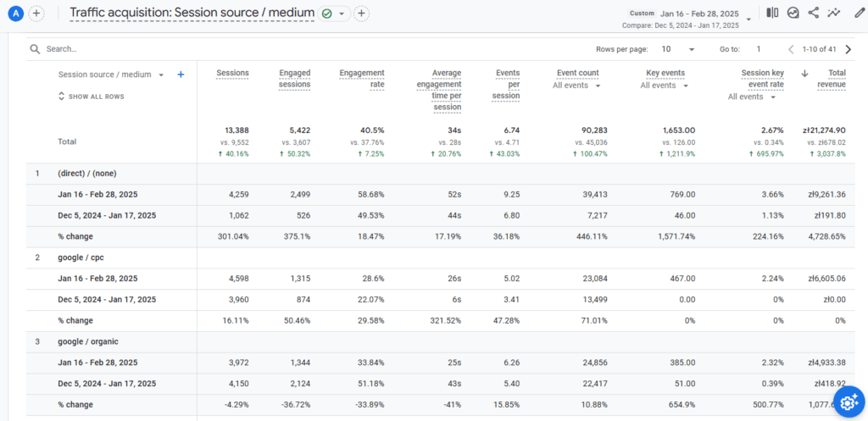Viewport: 868px width, 421px height.
Task: Open All events dropdown under Session key event rate
Action: (752, 97)
